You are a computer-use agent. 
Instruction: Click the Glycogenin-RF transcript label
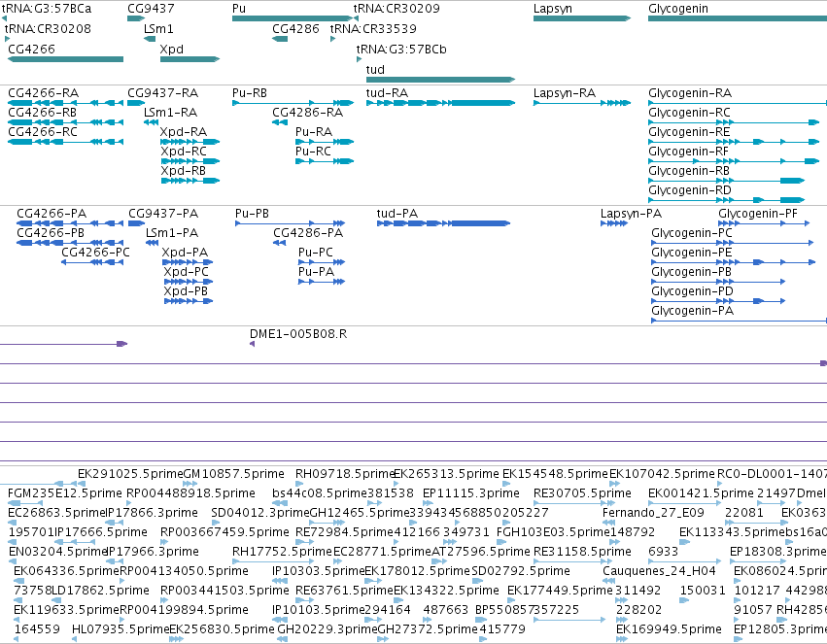(x=688, y=152)
